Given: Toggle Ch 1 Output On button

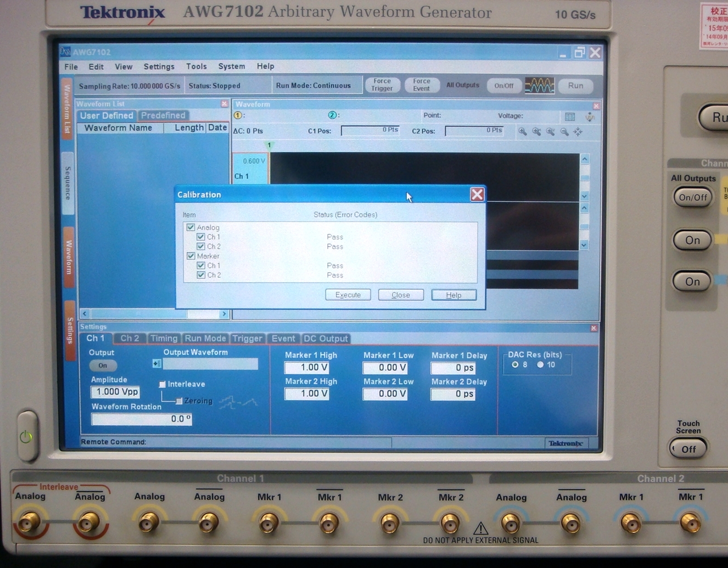Looking at the screenshot, I should pyautogui.click(x=103, y=365).
